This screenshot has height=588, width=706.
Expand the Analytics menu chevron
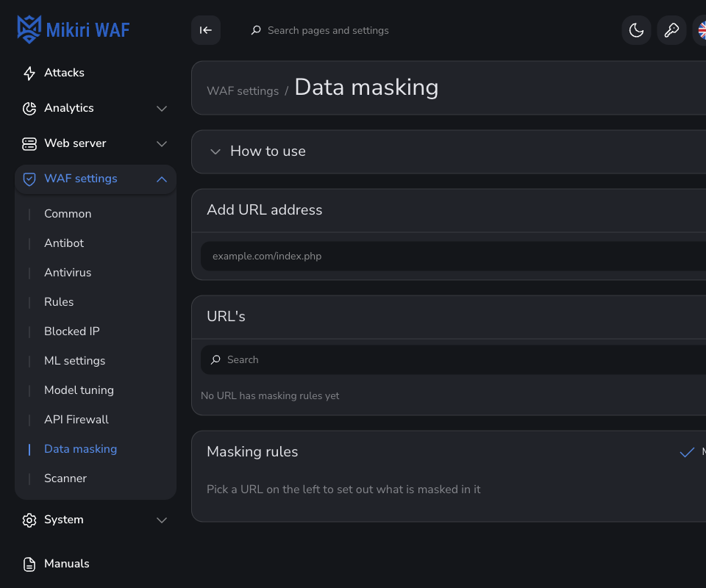[x=162, y=109]
